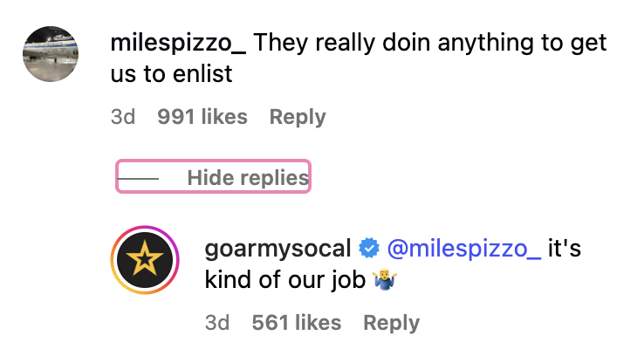Click the gold star goarmysocal logo
This screenshot has width=644, height=356.
coord(145,259)
